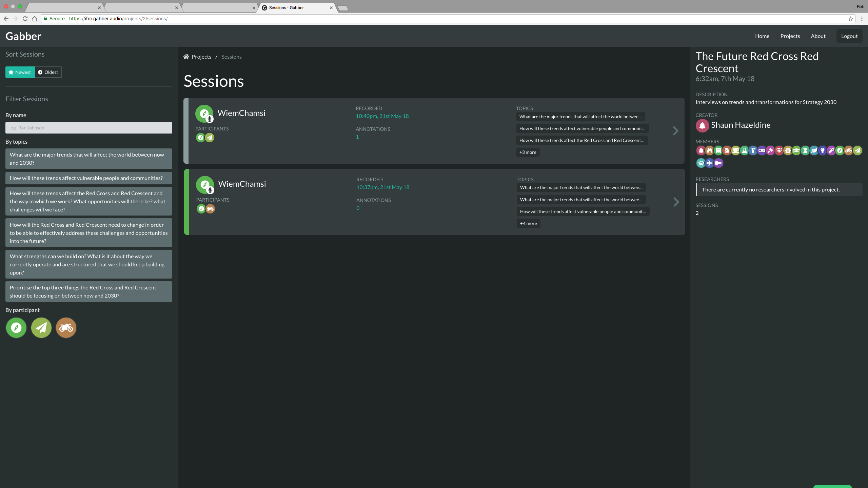Select the graduation cap member avatar

796,150
